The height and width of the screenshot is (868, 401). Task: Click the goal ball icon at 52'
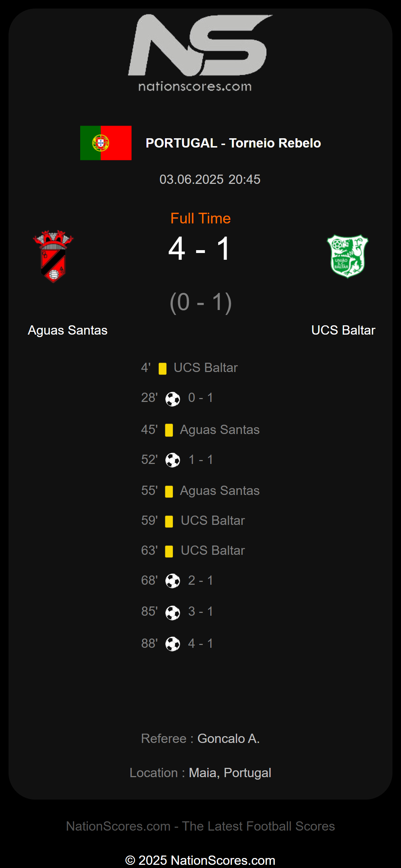point(173,460)
